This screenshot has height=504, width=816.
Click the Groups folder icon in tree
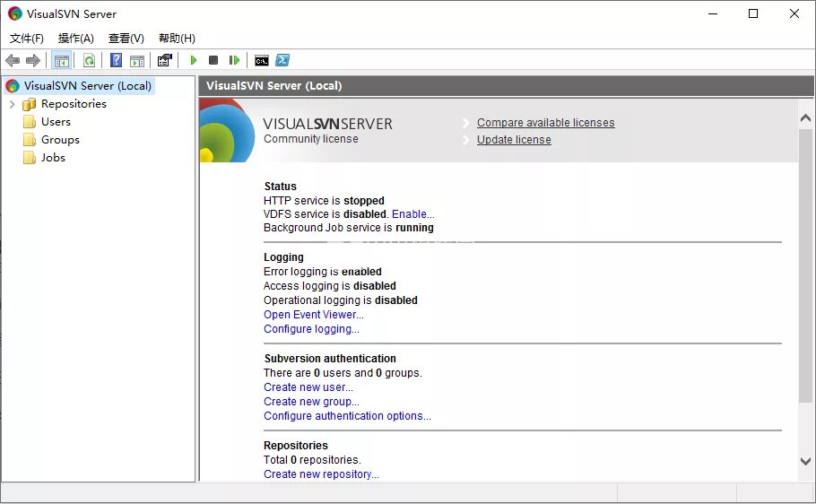point(29,140)
